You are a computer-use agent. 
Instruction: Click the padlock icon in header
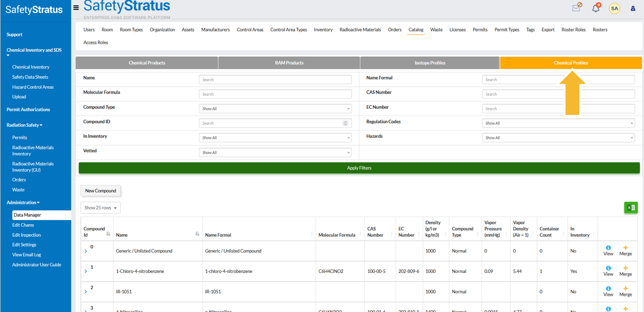[x=633, y=8]
